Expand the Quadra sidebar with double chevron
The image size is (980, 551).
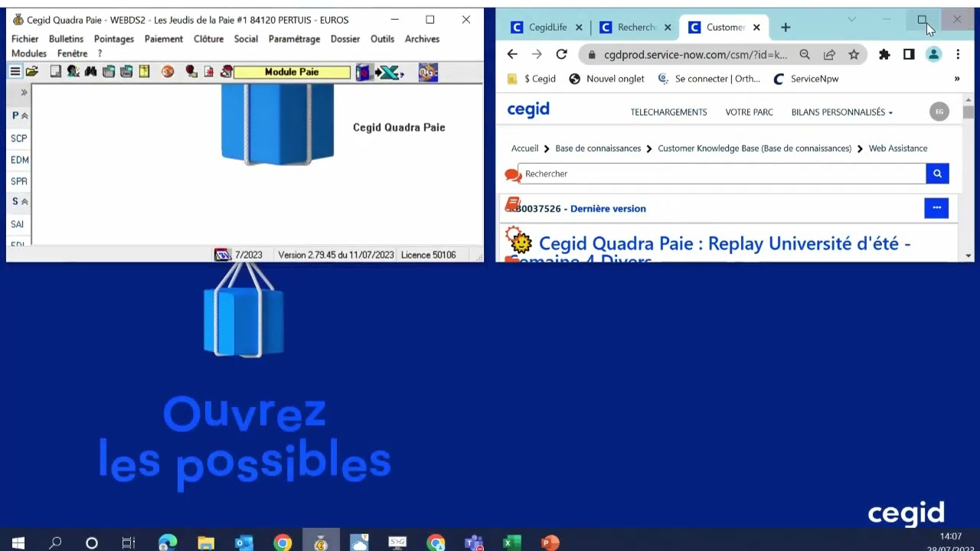pos(24,93)
